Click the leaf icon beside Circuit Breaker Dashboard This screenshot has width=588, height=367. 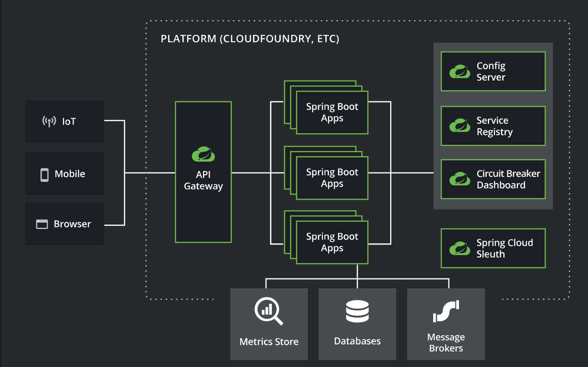[x=460, y=179]
